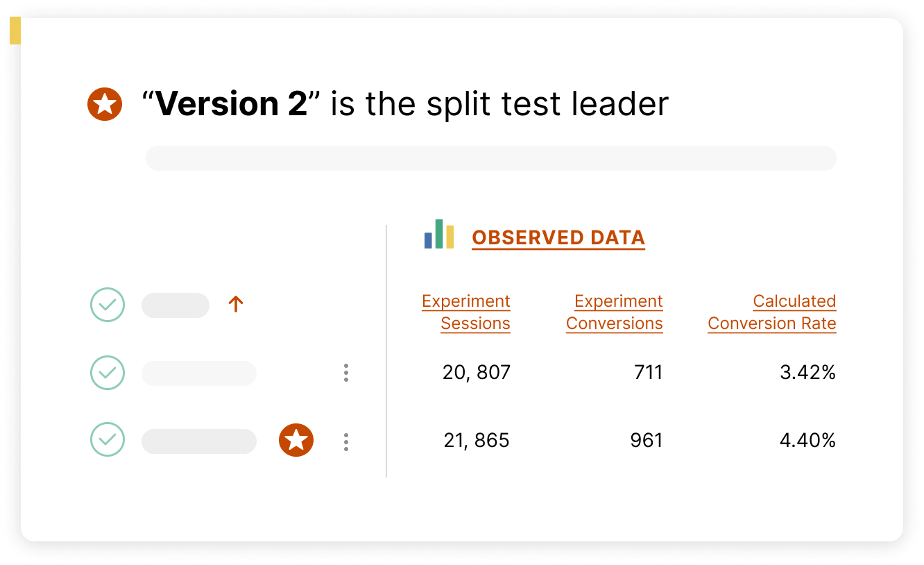
Task: Click the 4.40% conversion rate value
Action: [x=807, y=440]
